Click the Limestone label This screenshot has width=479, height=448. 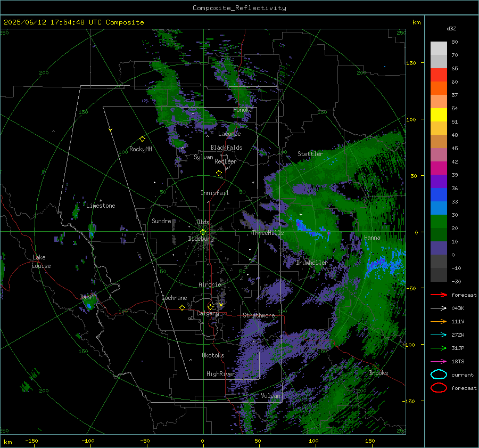pos(101,206)
